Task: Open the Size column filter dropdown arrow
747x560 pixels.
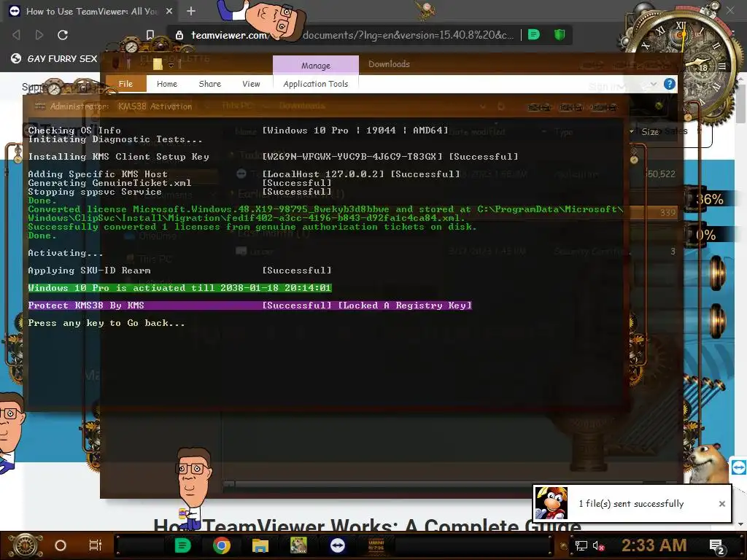Action: tap(632, 131)
